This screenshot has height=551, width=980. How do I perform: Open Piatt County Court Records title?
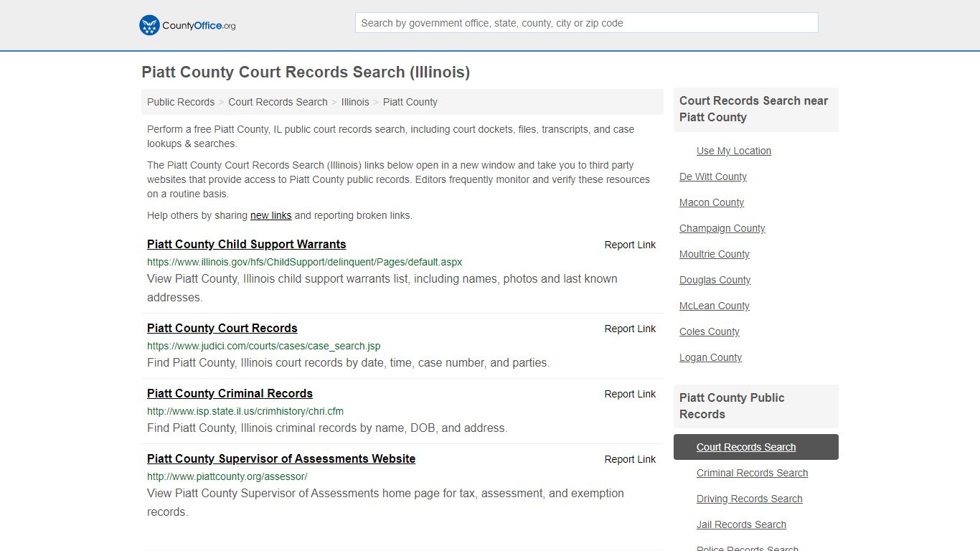tap(222, 328)
